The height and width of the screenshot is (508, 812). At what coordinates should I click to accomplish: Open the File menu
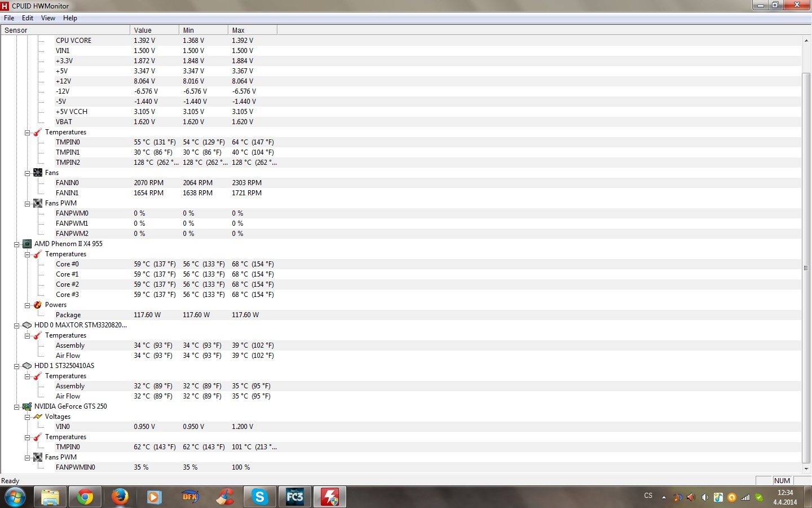9,18
